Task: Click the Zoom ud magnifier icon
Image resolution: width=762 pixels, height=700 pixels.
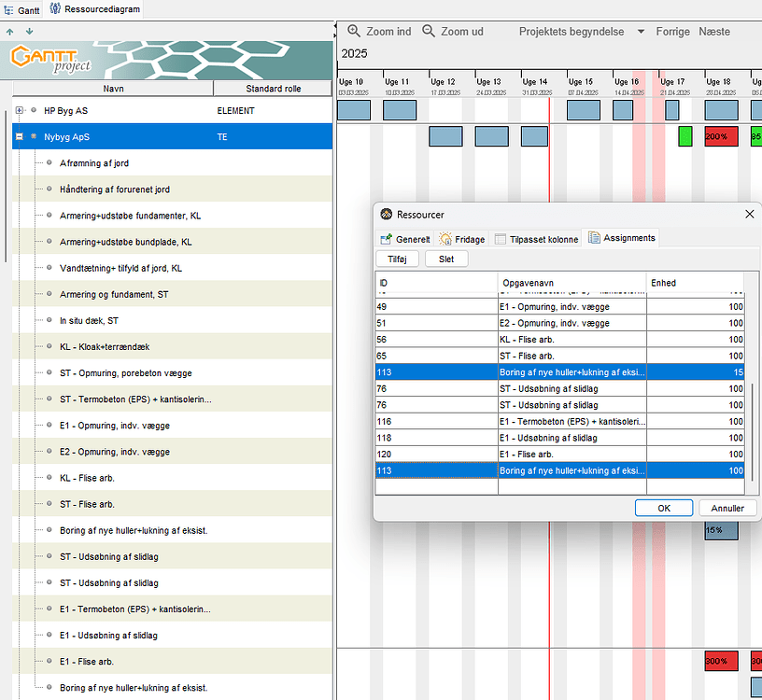Action: tap(428, 31)
